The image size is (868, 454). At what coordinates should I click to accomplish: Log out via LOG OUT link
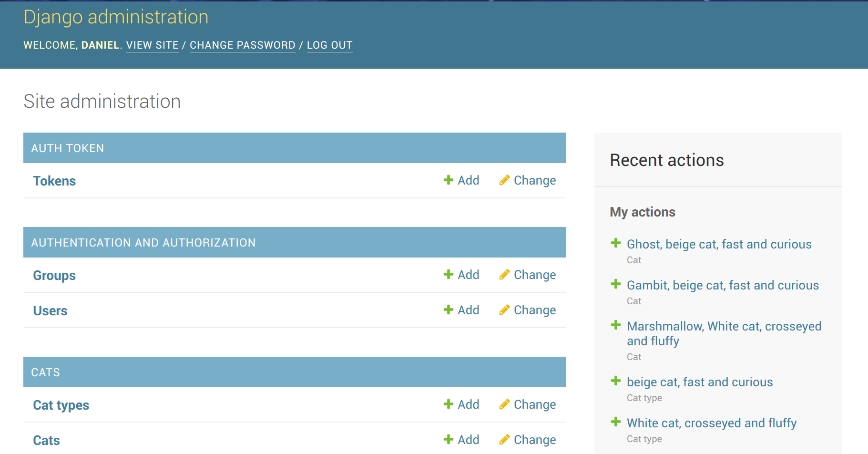(330, 45)
